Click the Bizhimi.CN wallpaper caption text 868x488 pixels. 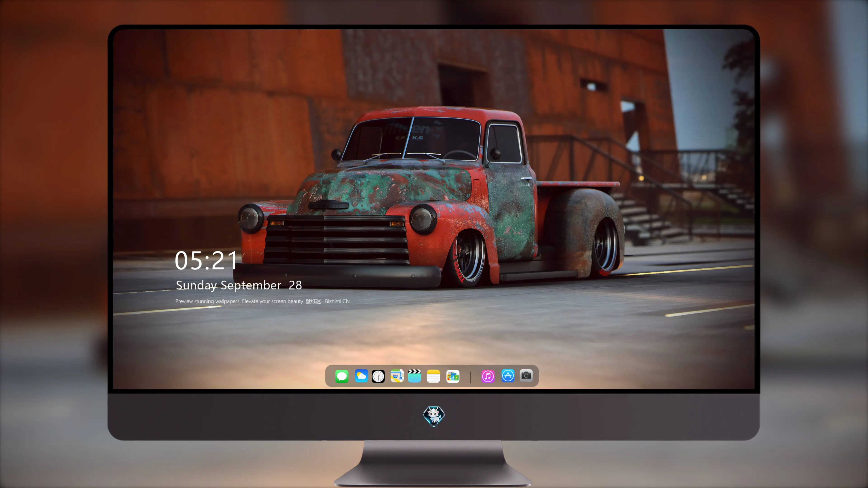(262, 301)
